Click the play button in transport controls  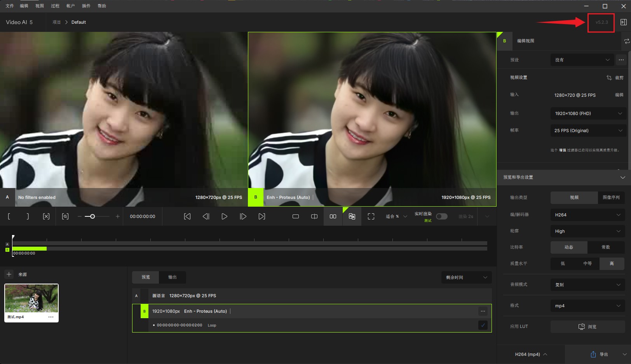coord(224,216)
